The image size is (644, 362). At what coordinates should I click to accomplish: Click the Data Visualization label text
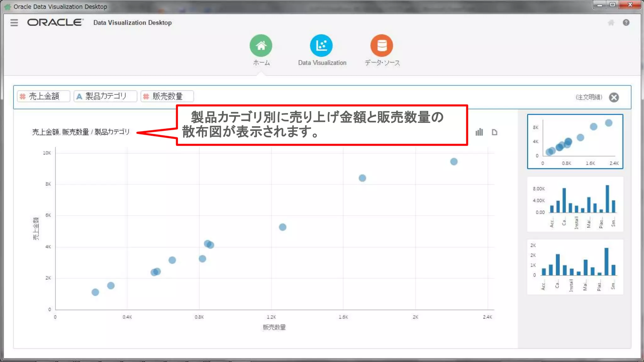click(x=322, y=63)
